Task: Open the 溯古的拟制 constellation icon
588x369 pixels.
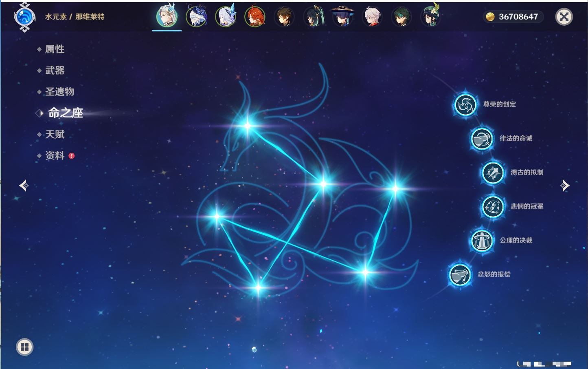Action: (493, 172)
